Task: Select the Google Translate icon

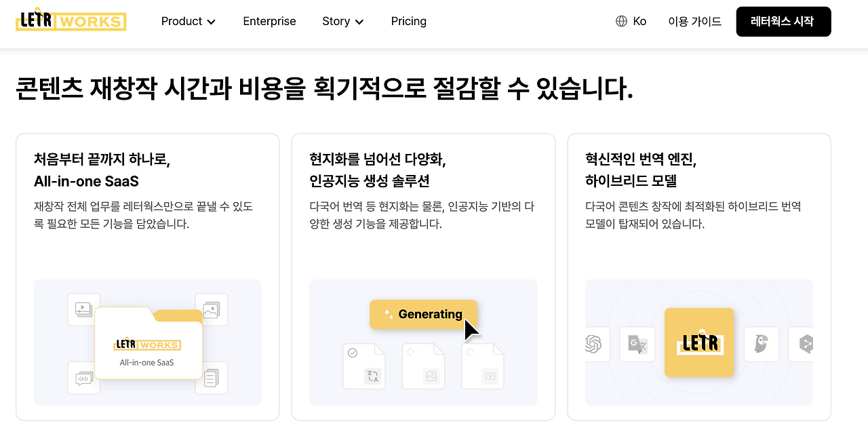Action: click(637, 344)
